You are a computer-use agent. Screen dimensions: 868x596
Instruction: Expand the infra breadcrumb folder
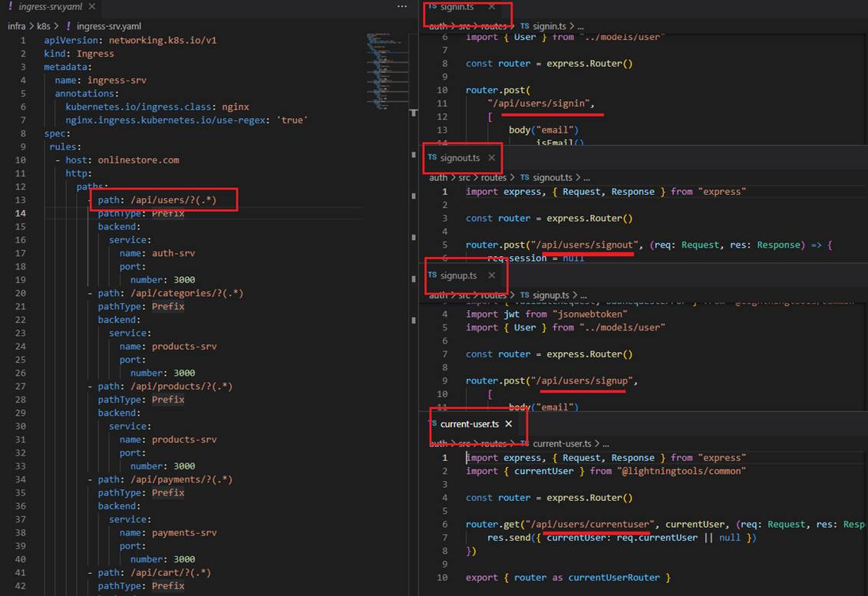[16, 26]
